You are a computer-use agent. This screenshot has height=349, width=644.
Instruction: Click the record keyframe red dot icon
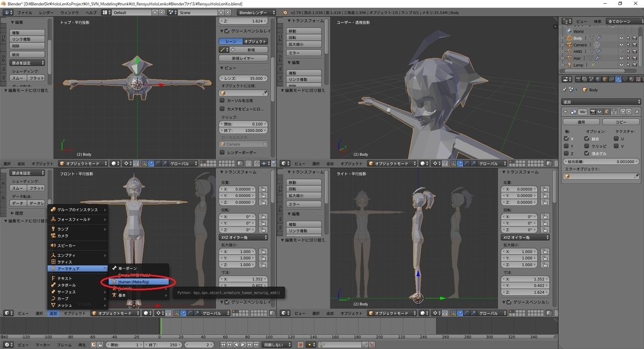click(300, 345)
